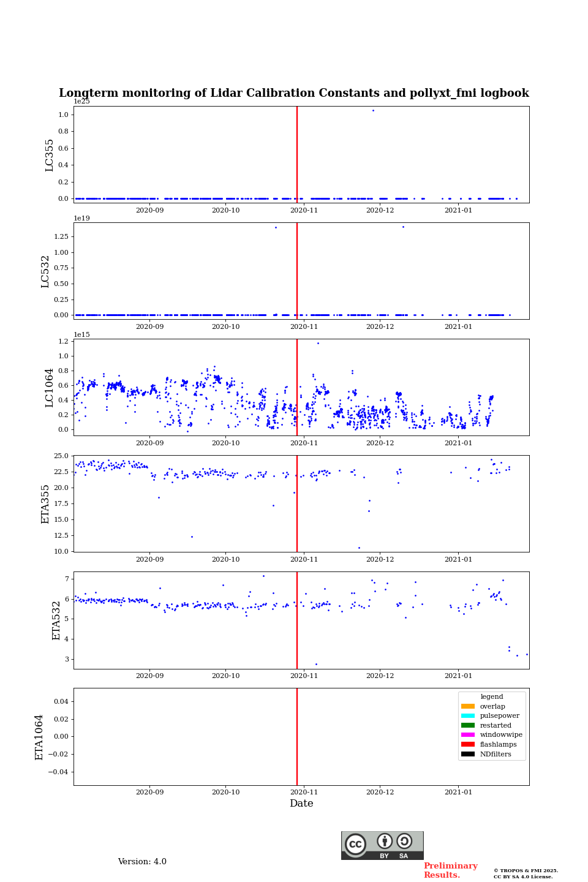Select the cyan pulsepower legend swatch

467,716
